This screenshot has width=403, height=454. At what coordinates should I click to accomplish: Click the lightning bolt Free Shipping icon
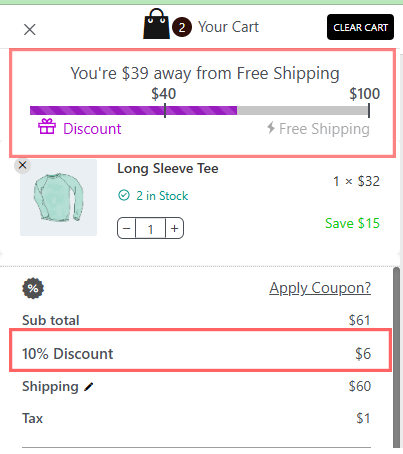(271, 127)
